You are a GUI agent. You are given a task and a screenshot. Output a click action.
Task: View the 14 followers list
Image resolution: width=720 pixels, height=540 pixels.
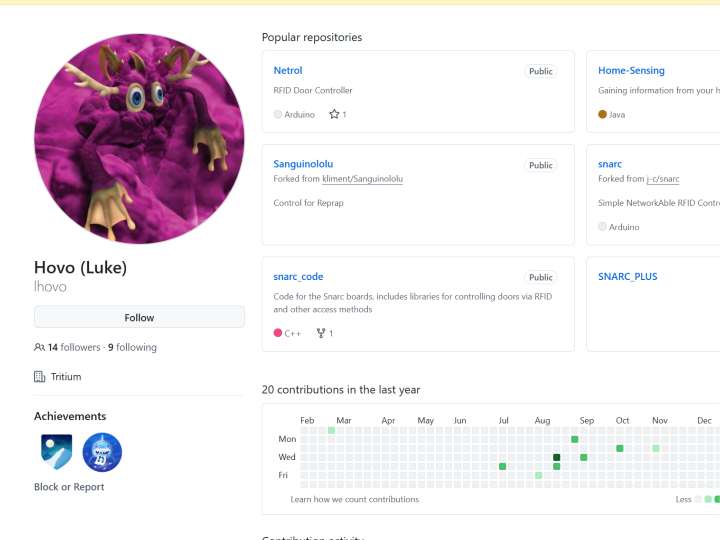pos(74,348)
